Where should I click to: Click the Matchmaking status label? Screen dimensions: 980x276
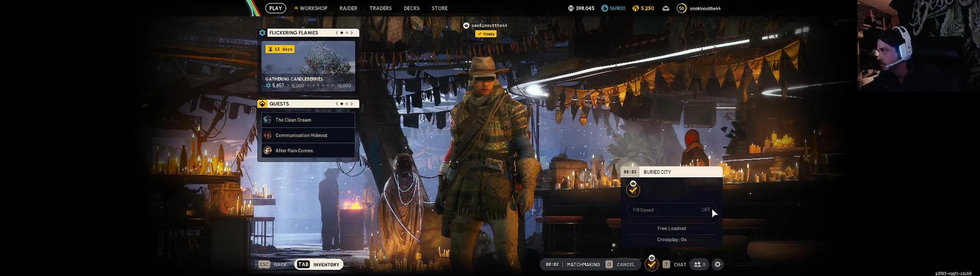(x=583, y=264)
